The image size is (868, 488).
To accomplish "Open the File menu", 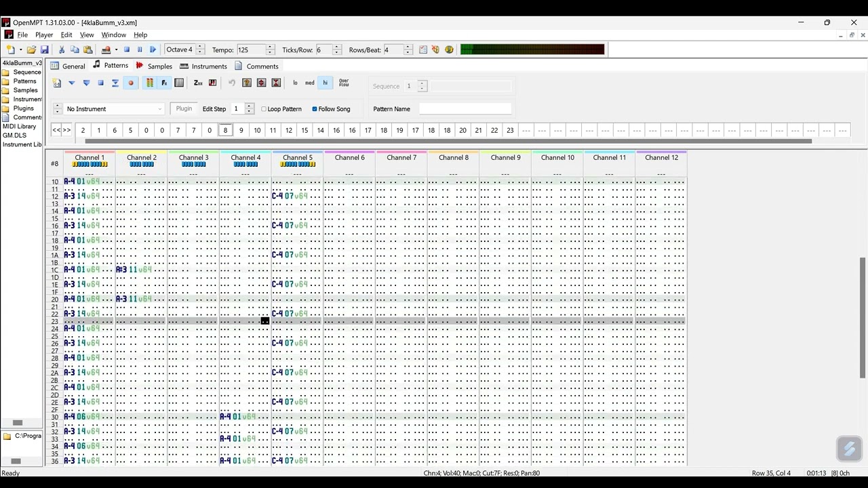I will coord(22,35).
